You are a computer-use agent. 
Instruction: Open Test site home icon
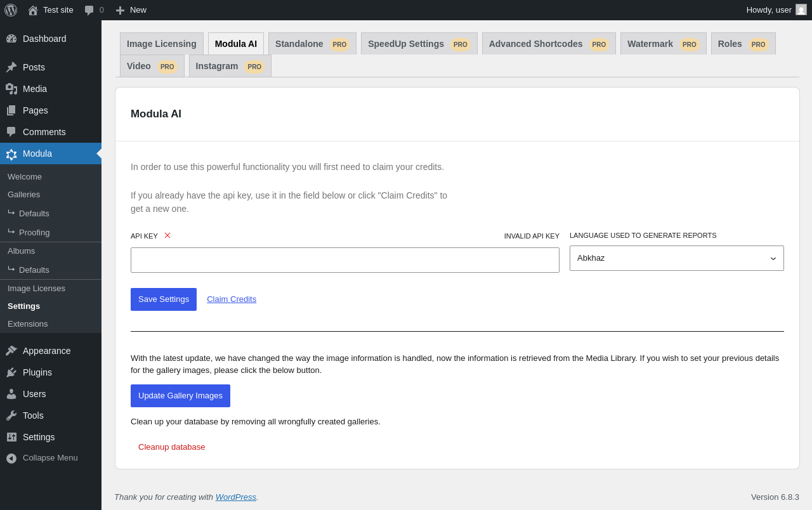pyautogui.click(x=33, y=10)
